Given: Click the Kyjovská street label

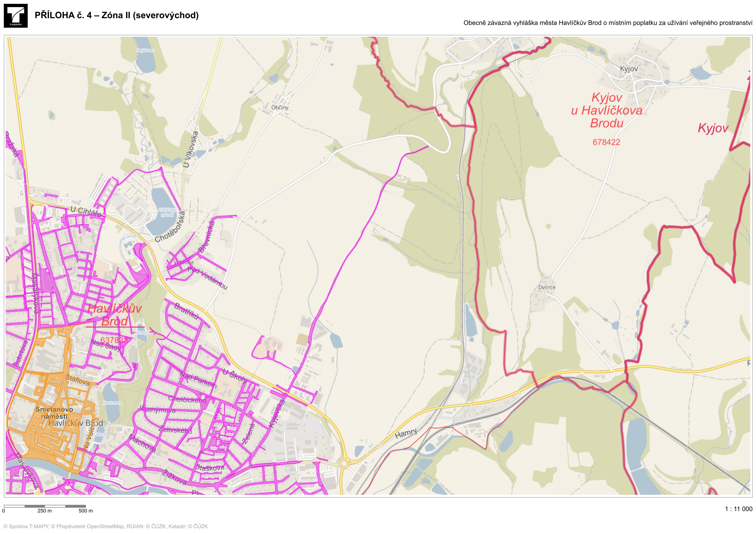Looking at the screenshot, I should (x=277, y=414).
